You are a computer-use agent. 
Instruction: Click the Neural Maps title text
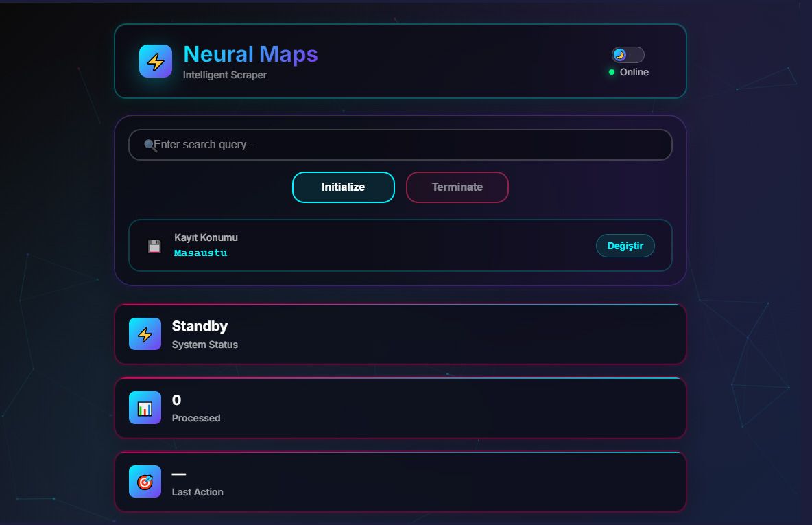click(x=250, y=54)
